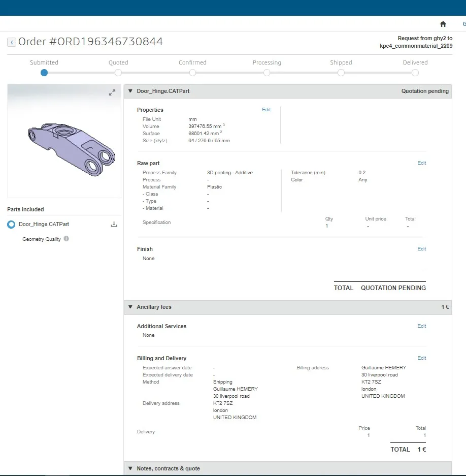Click the back arrow beside the order number
This screenshot has width=466, height=476.
click(x=11, y=42)
